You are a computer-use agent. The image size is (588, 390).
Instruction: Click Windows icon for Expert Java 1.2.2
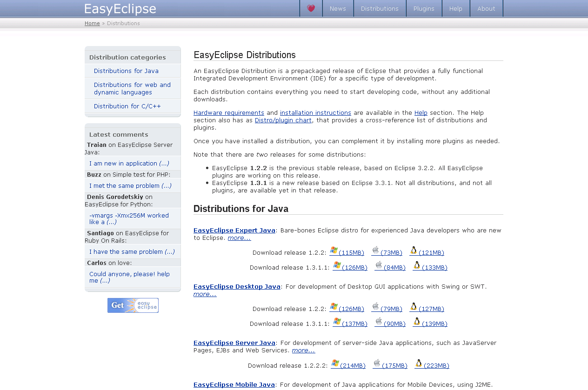pos(334,251)
